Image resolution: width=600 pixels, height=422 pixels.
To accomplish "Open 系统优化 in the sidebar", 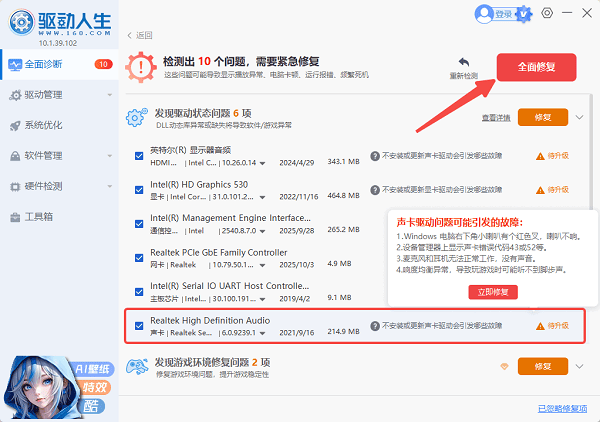I will tap(43, 126).
